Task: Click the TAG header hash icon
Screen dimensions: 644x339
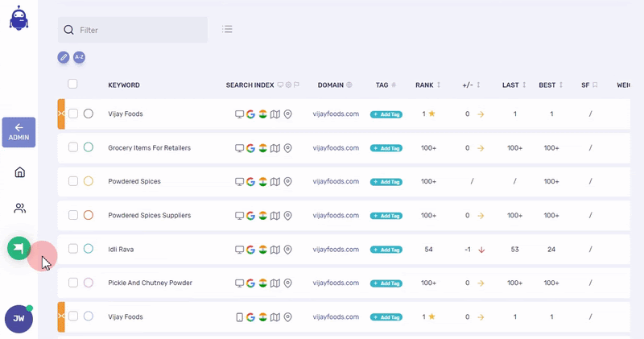Action: point(394,85)
